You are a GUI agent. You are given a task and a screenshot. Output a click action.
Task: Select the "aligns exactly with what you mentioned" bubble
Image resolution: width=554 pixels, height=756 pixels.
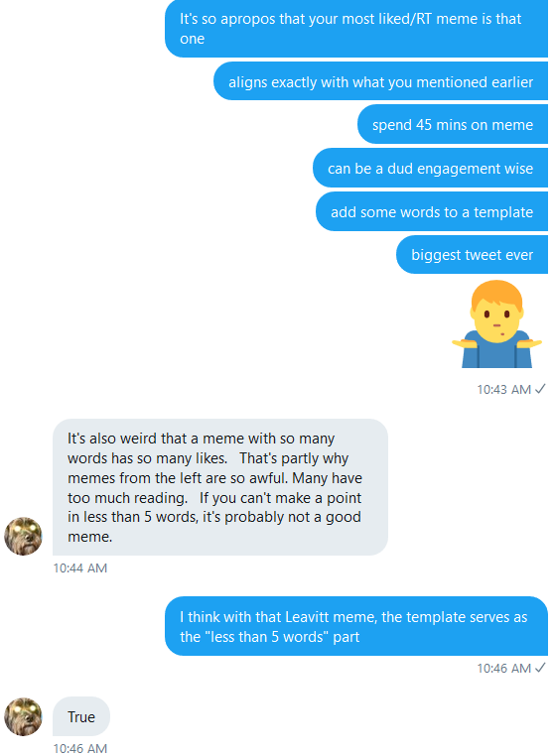[381, 81]
